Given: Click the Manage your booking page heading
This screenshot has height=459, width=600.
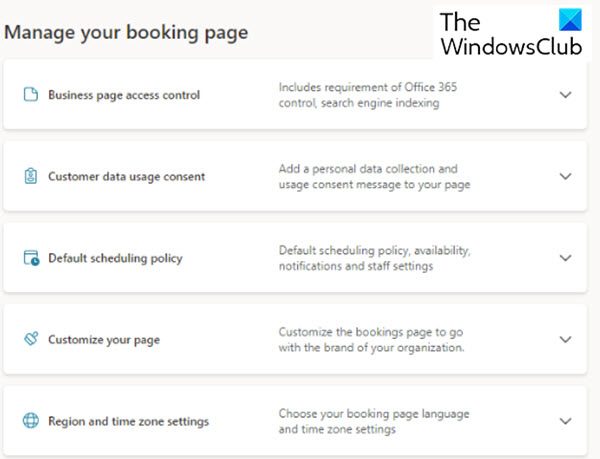Looking at the screenshot, I should click(x=126, y=32).
